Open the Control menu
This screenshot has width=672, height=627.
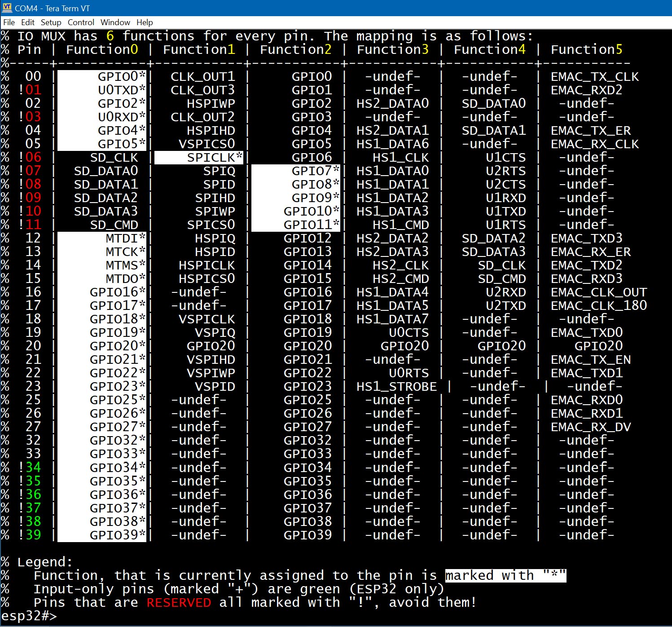tap(81, 22)
